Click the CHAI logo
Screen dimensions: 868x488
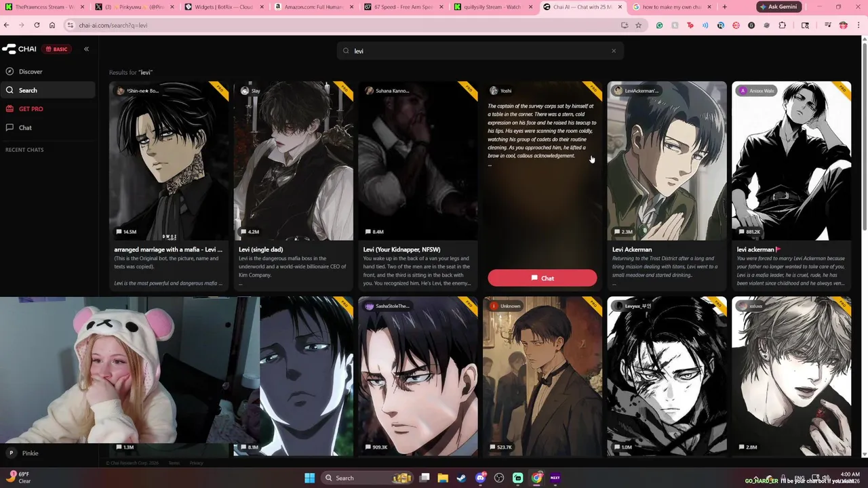pyautogui.click(x=19, y=49)
